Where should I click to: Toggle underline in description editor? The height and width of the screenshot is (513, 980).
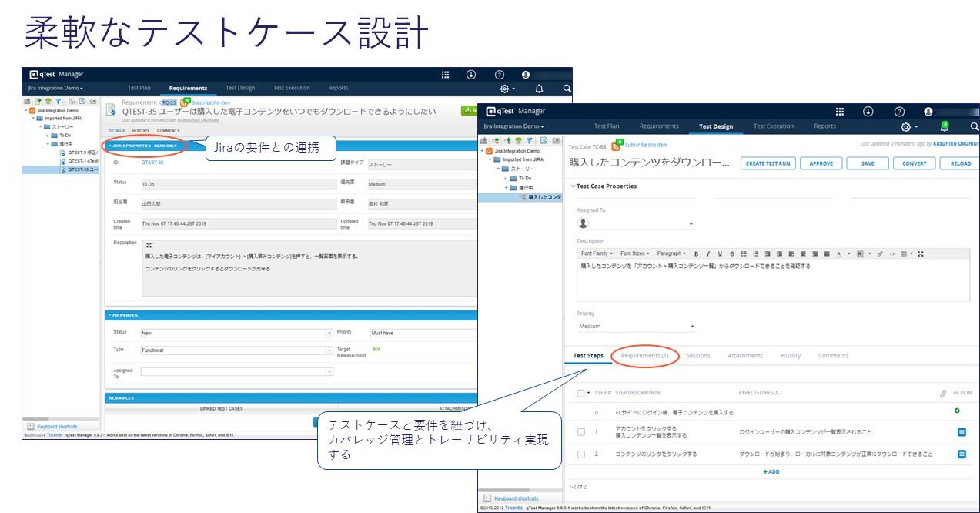pyautogui.click(x=719, y=253)
